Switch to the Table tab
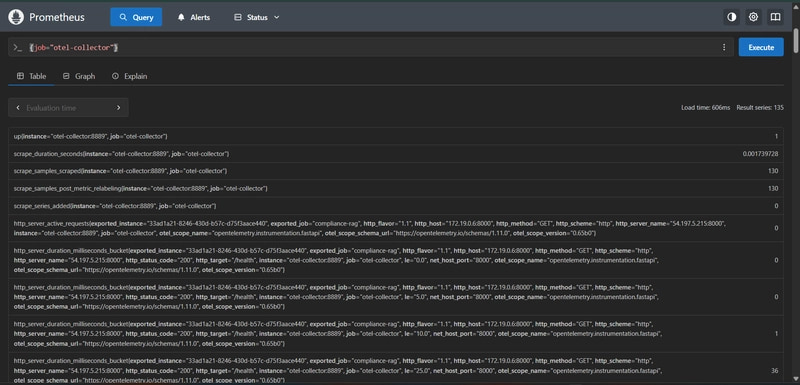 coord(32,76)
